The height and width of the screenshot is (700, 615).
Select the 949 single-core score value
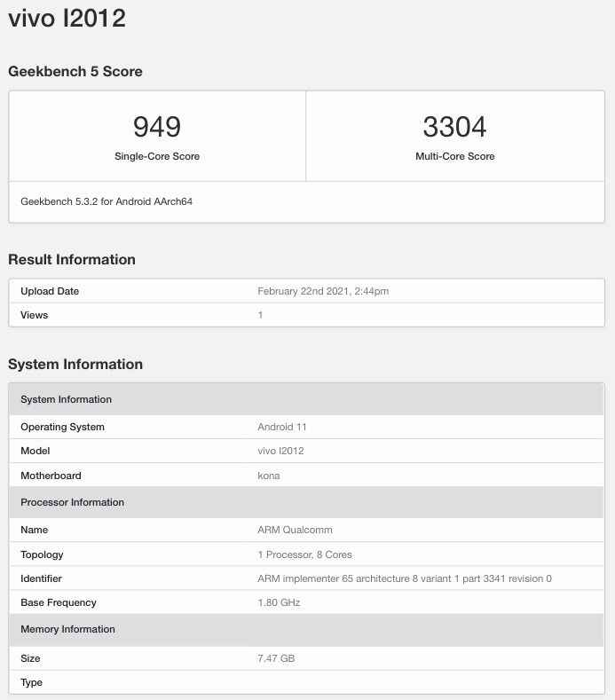click(x=157, y=127)
